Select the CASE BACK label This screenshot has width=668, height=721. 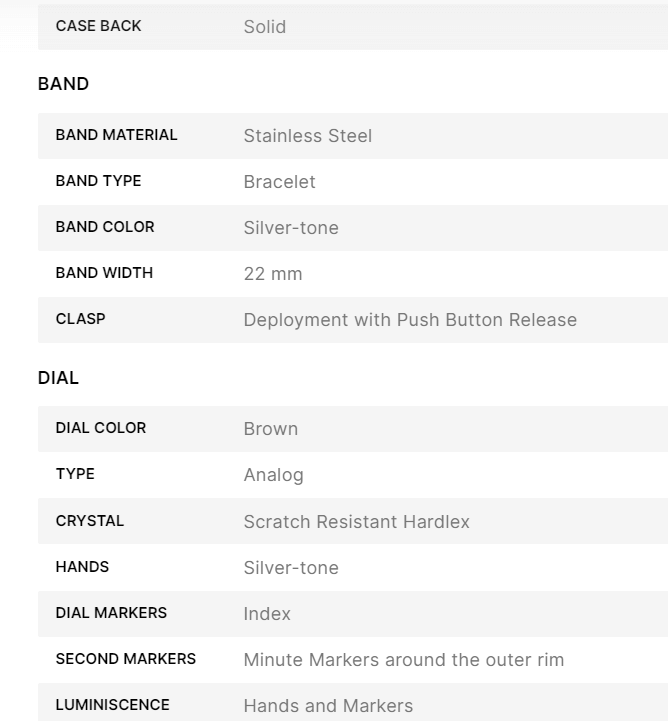[x=98, y=26]
